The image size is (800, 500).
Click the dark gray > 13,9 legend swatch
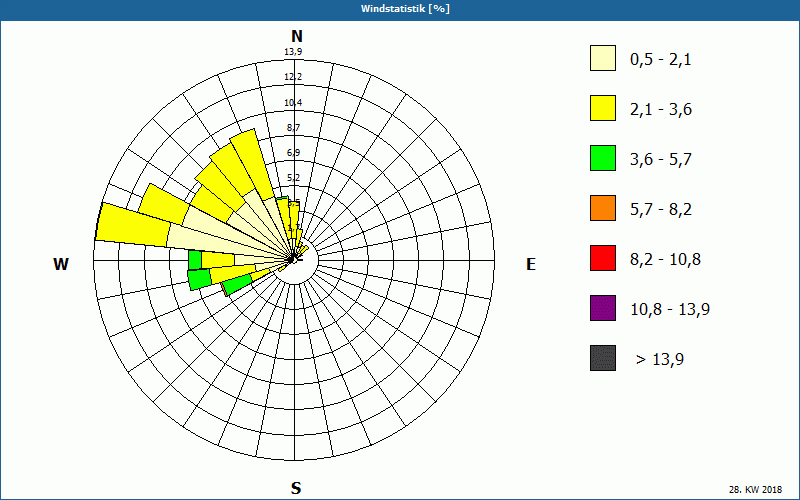[x=603, y=358]
